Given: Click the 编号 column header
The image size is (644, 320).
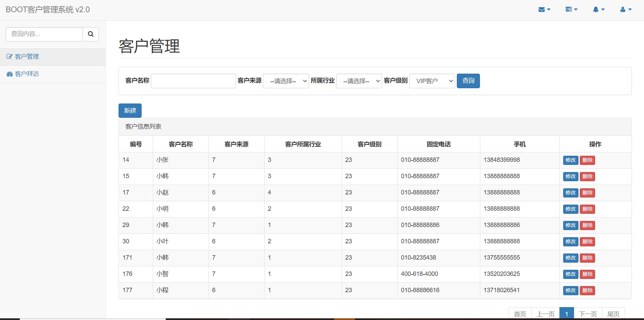Looking at the screenshot, I should click(x=136, y=144).
